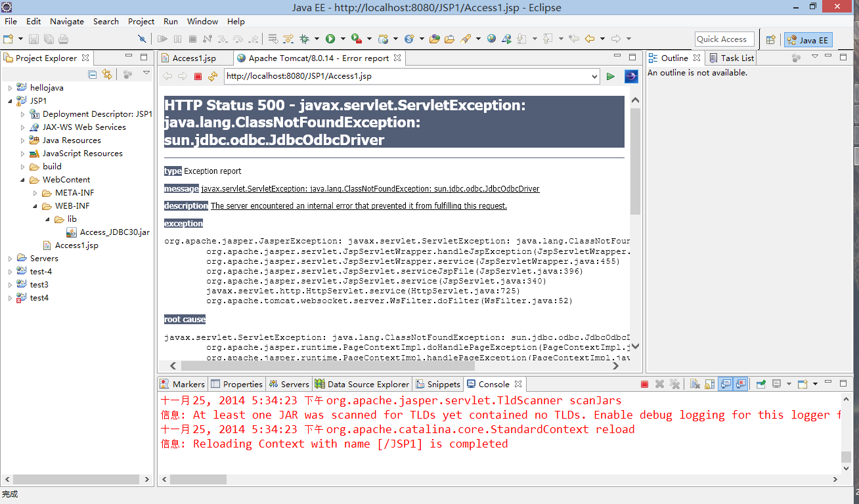Select the test-4 project row
The height and width of the screenshot is (504, 859).
coord(34,271)
